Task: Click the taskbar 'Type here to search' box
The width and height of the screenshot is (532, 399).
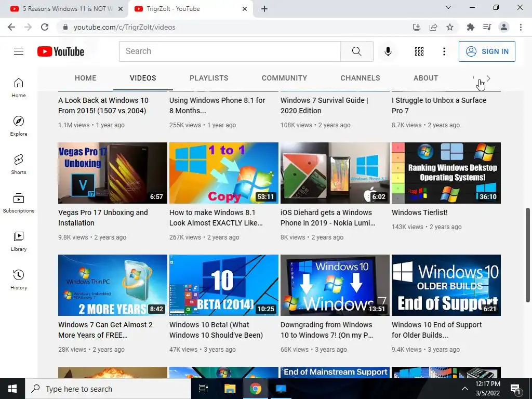Action: pos(108,389)
